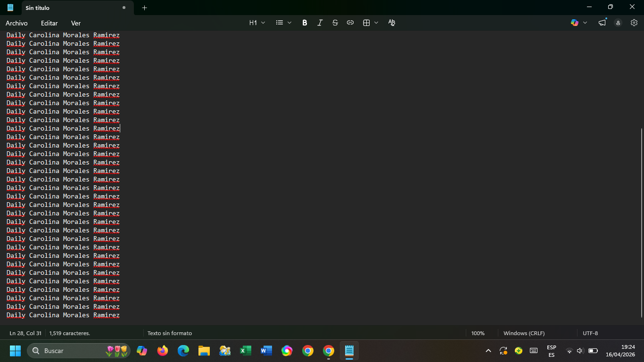This screenshot has width=644, height=362.
Task: Expand the H1 heading dropdown
Action: point(257,23)
